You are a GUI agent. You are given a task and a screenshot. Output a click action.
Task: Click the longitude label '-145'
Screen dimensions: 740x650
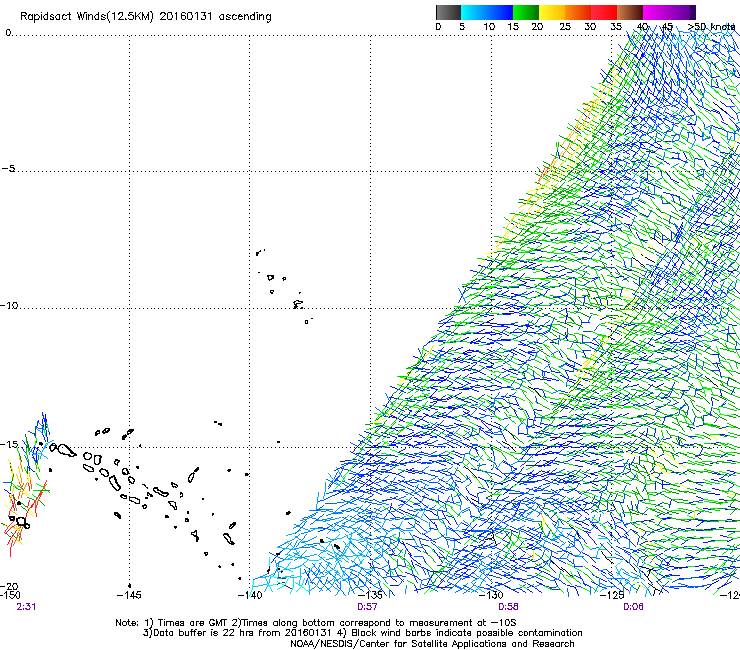129,595
